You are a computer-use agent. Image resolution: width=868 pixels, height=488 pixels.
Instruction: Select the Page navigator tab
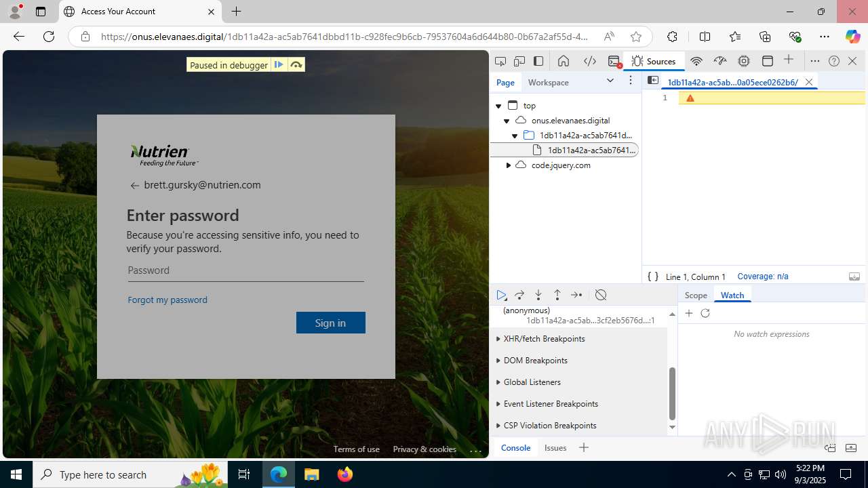505,82
